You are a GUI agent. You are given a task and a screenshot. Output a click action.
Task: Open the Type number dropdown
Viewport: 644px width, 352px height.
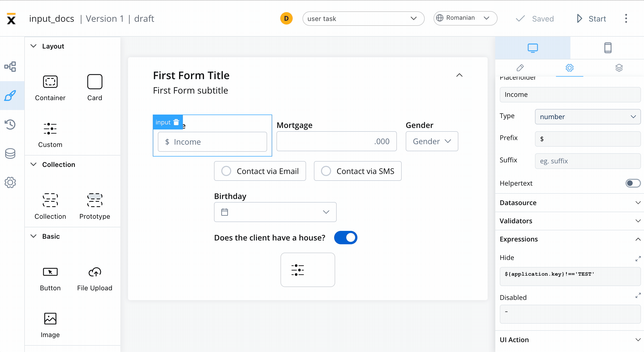point(588,117)
